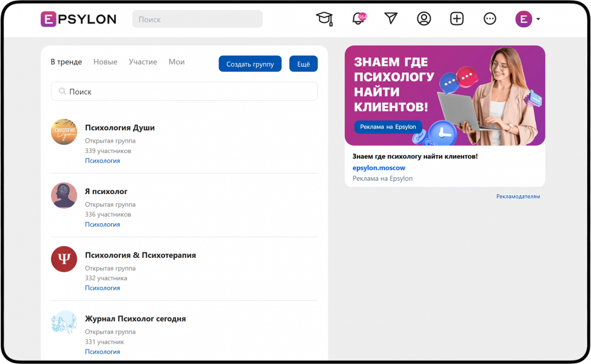Click the 331 участник text
This screenshot has width=591, height=364.
coord(104,342)
